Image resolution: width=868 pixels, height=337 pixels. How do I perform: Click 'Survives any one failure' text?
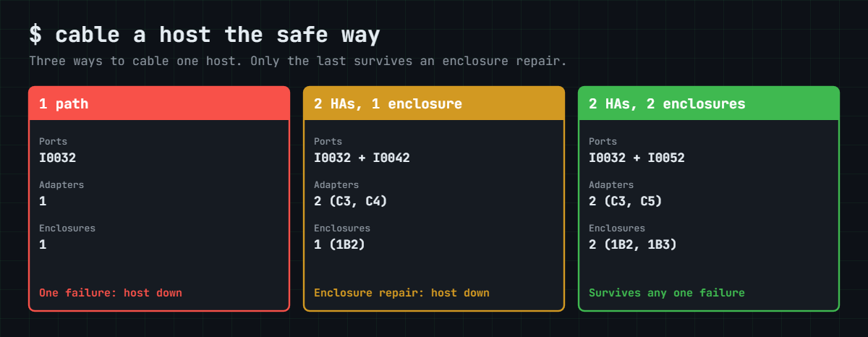[x=667, y=293]
